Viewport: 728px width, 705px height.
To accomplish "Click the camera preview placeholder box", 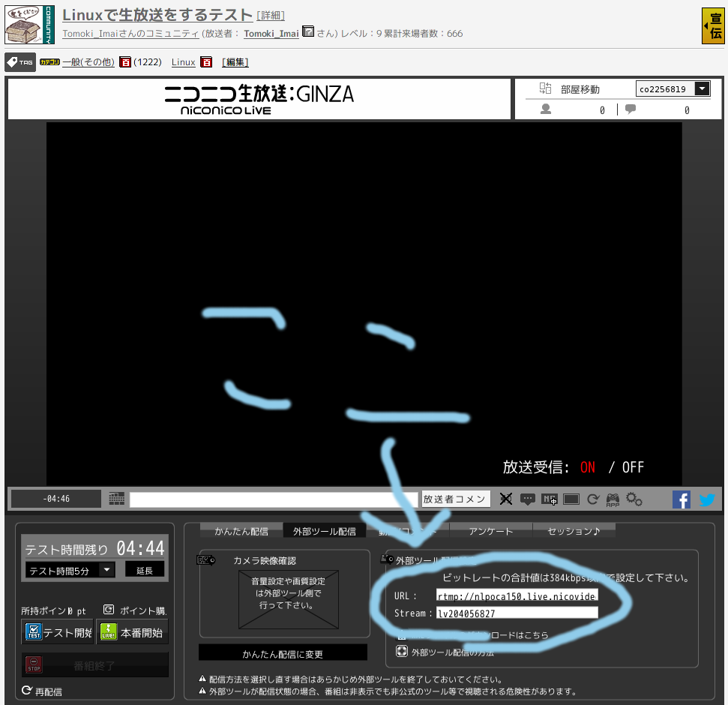I will [289, 599].
